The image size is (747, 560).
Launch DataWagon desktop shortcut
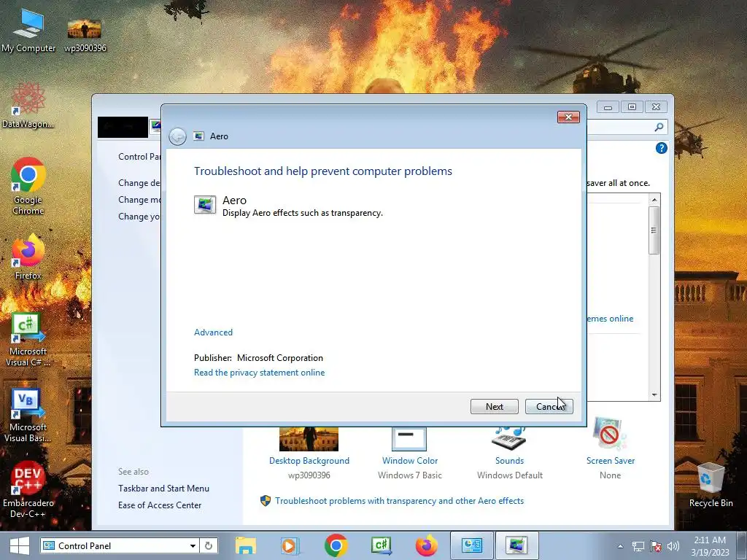tap(28, 105)
